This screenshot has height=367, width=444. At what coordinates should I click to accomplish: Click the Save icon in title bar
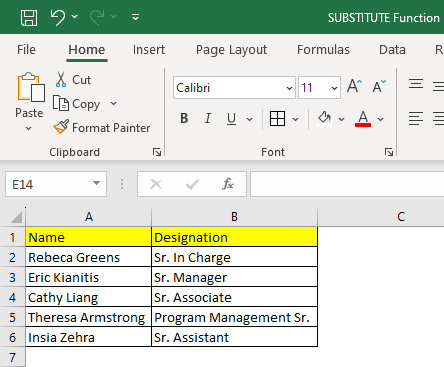[x=29, y=17]
